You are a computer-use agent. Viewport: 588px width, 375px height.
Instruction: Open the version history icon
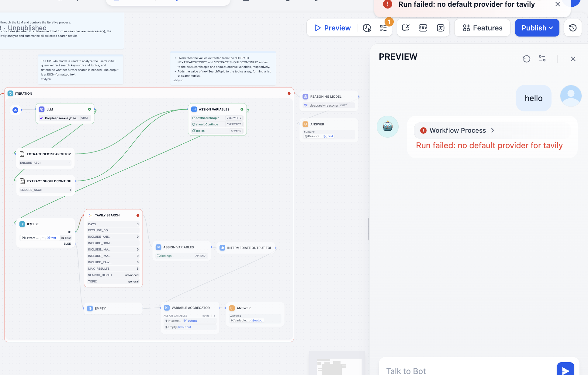pyautogui.click(x=573, y=28)
